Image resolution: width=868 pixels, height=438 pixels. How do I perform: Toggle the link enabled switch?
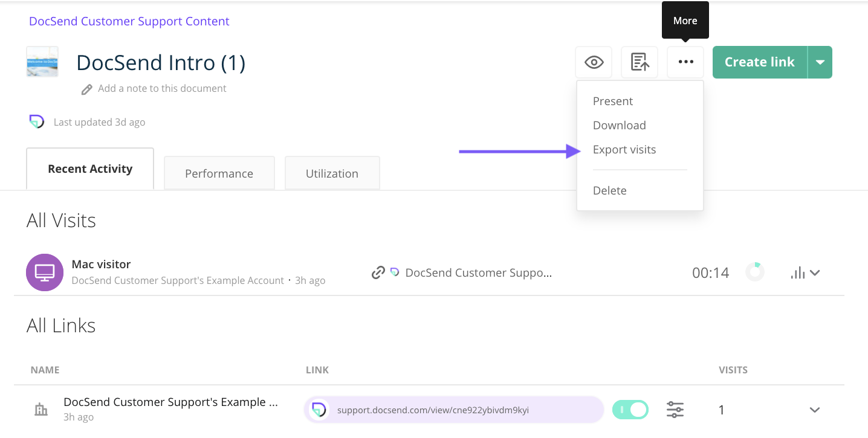[630, 410]
